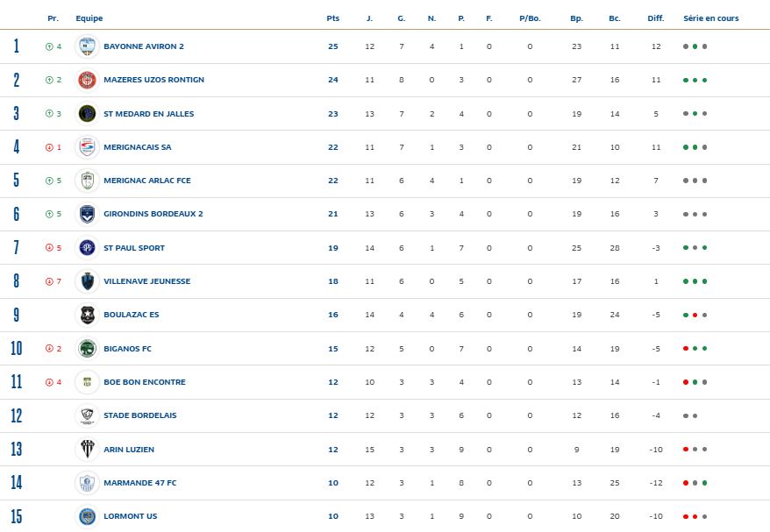Screen dimensions: 770x532
Task: Click the Arin Luzien club crest
Action: [x=87, y=450]
